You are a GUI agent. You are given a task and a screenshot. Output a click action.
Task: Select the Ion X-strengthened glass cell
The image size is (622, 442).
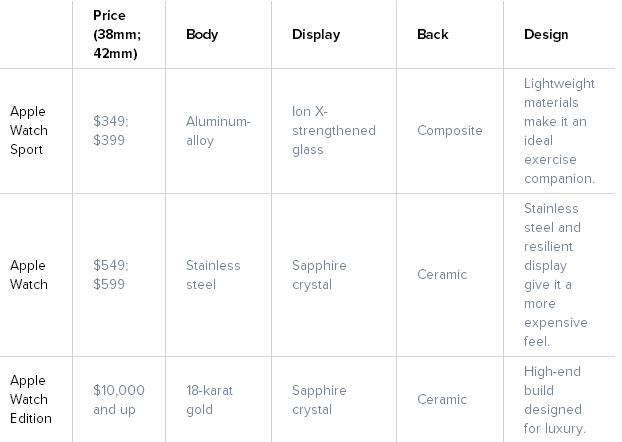pyautogui.click(x=334, y=131)
